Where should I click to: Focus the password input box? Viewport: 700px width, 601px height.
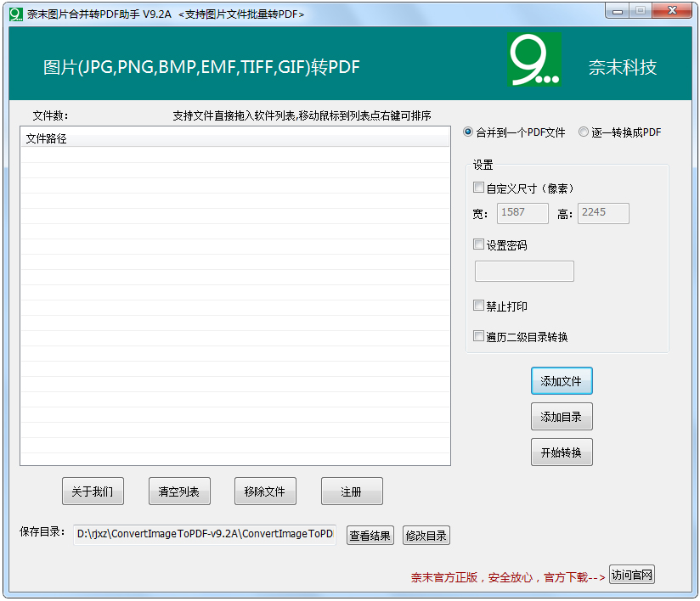point(524,272)
